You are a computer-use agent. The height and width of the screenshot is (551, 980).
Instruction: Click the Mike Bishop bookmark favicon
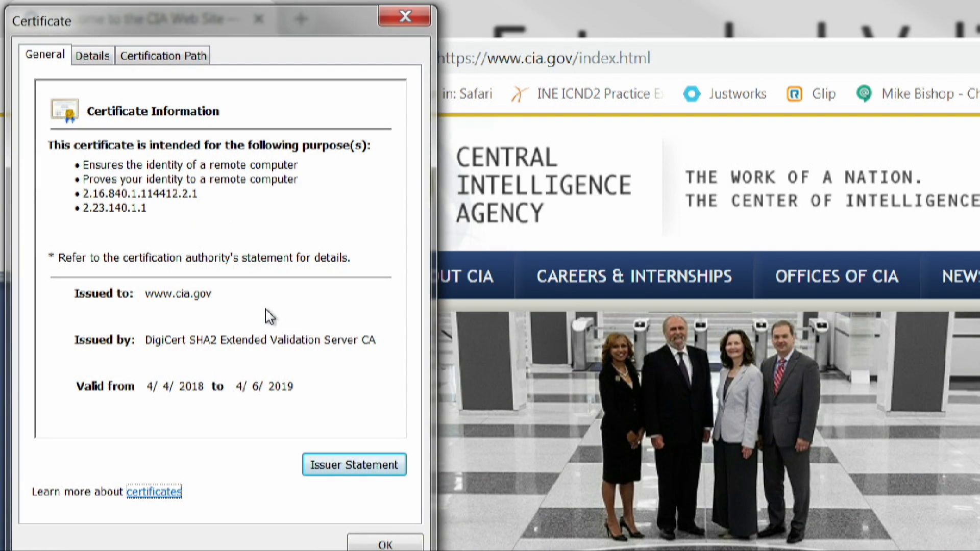tap(864, 94)
